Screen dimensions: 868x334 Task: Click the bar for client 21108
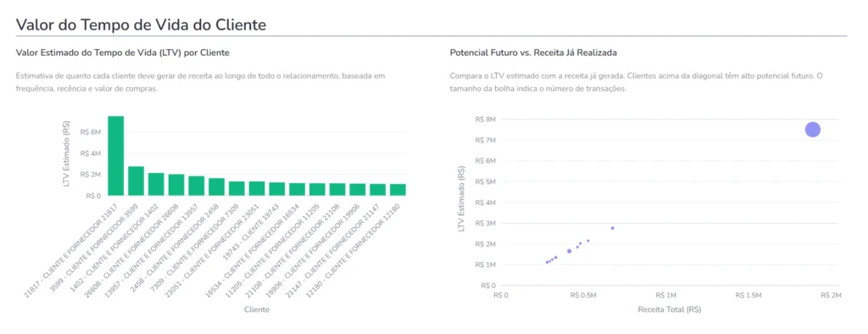coord(337,189)
